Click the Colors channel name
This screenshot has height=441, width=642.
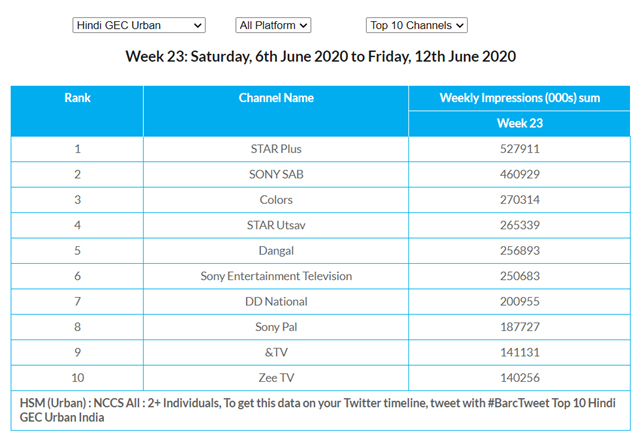(276, 200)
